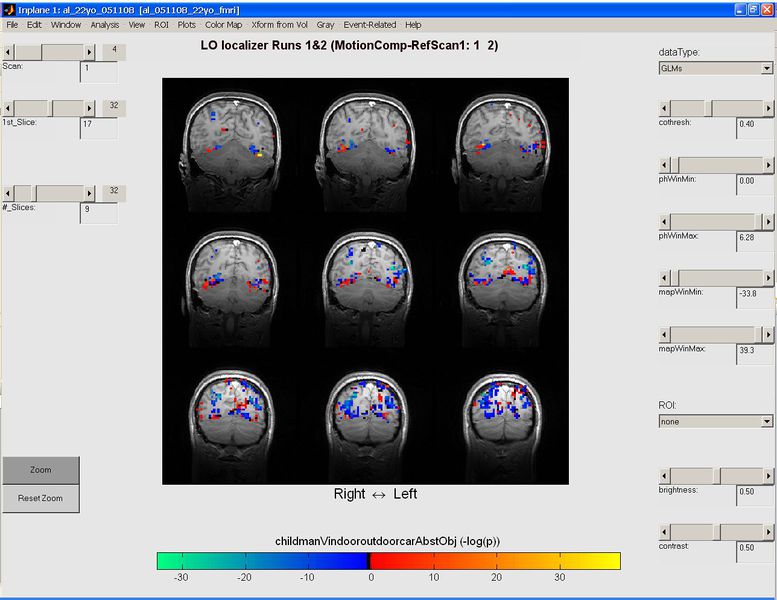Open the File menu
The height and width of the screenshot is (600, 777).
tap(12, 24)
